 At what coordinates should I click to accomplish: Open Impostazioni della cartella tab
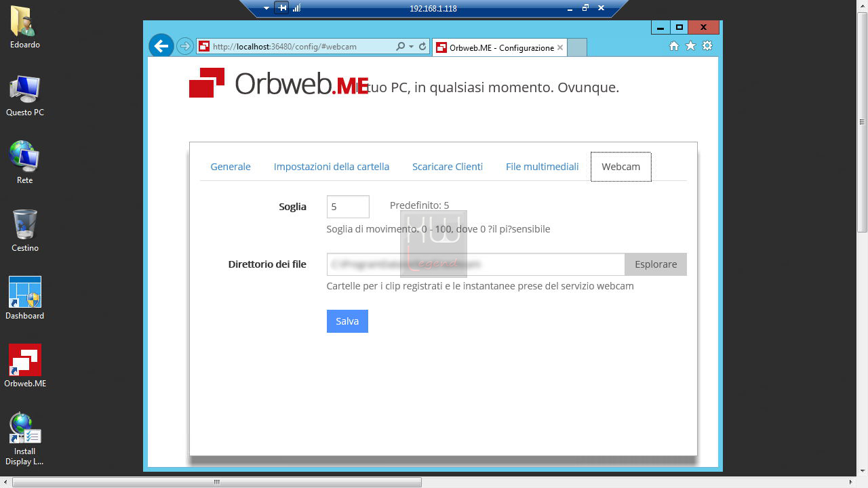coord(332,167)
